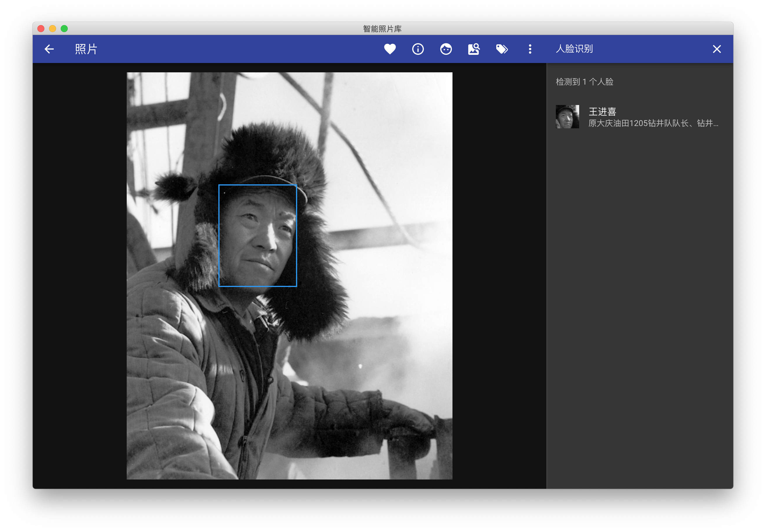Image resolution: width=766 pixels, height=532 pixels.
Task: Click the 智能照片库 window title bar
Action: [382, 29]
